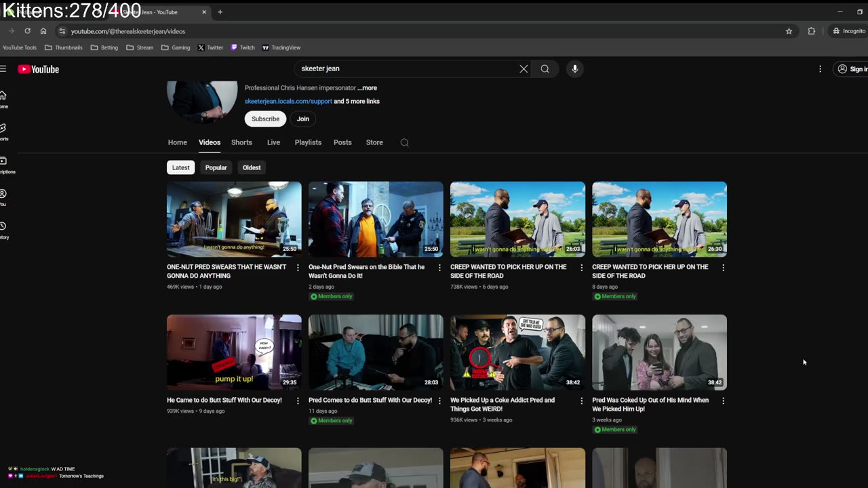
Task: Open the Gaming bookmark folder
Action: [x=176, y=47]
